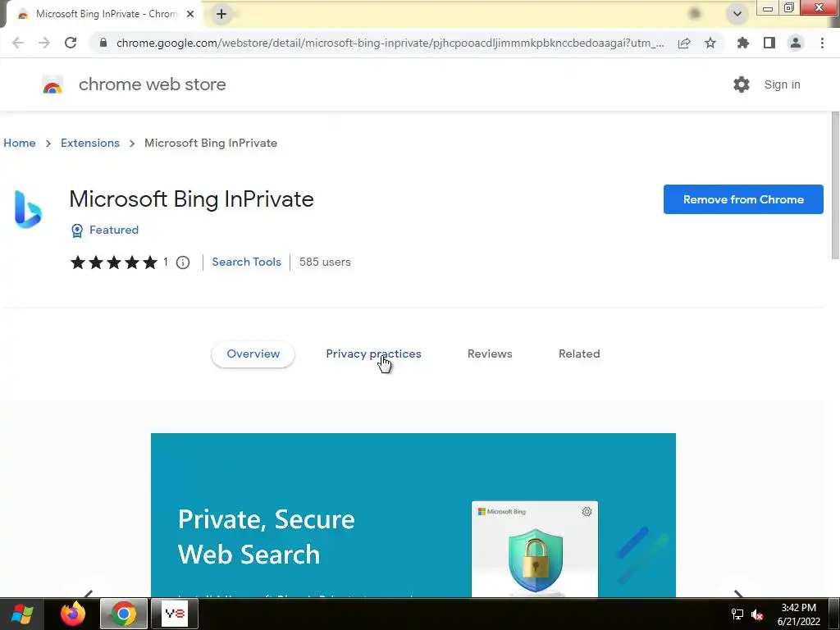Viewport: 840px width, 630px height.
Task: Open the Extensions puzzle piece icon
Action: click(743, 43)
